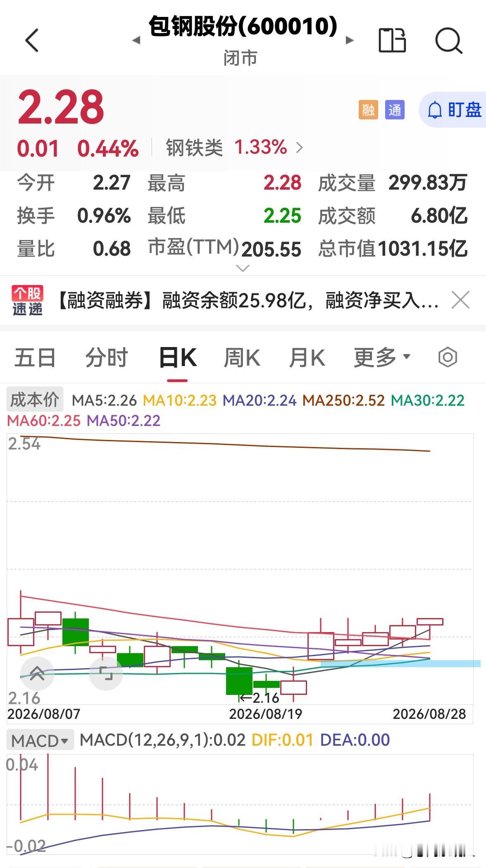Go back with the top-left arrow
Screen dimensions: 486x868
[x=32, y=40]
